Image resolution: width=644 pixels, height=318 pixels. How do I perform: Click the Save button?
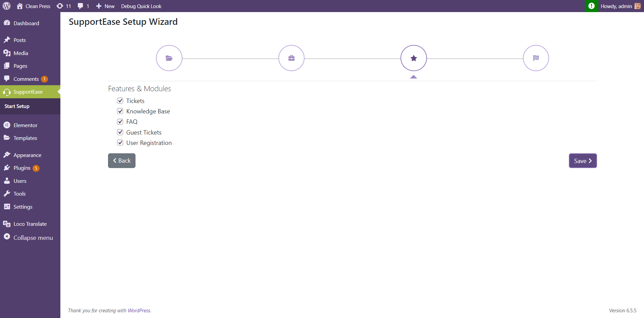583,161
